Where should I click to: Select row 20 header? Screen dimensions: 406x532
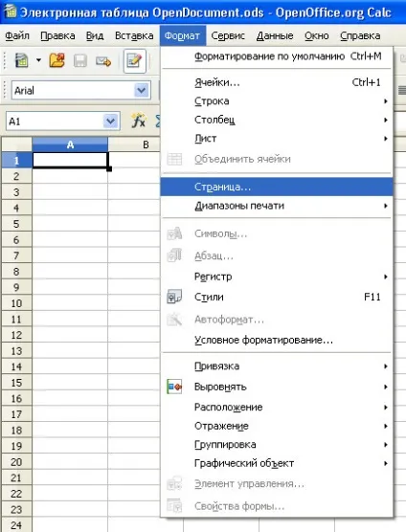[16, 462]
